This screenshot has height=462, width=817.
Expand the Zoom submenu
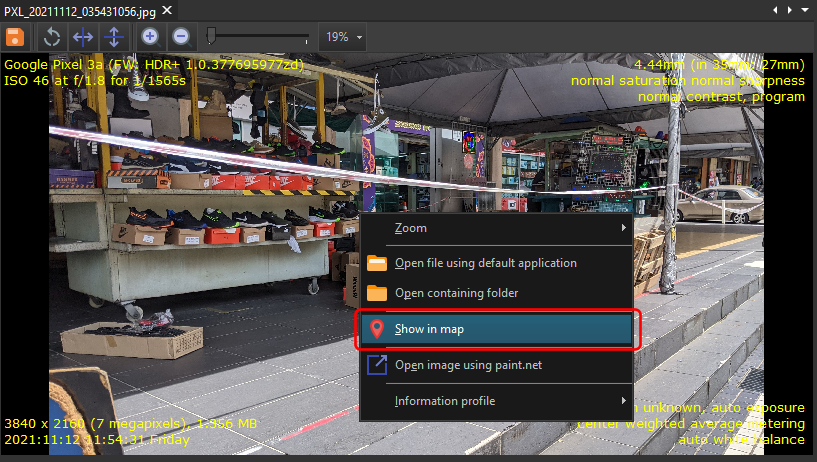click(x=496, y=228)
